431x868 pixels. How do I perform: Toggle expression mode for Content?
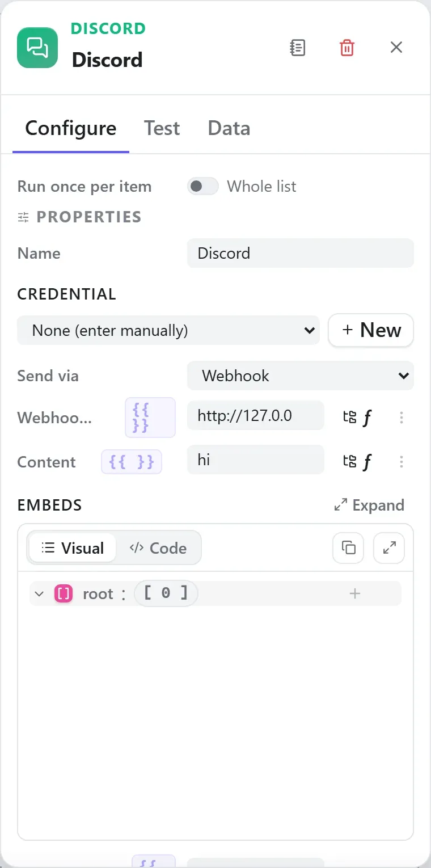(x=132, y=462)
